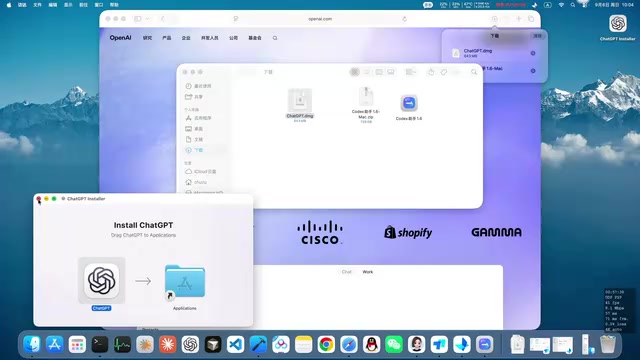The height and width of the screenshot is (360, 640).
Task: Open Recents in the Finder sidebar
Action: (x=203, y=86)
